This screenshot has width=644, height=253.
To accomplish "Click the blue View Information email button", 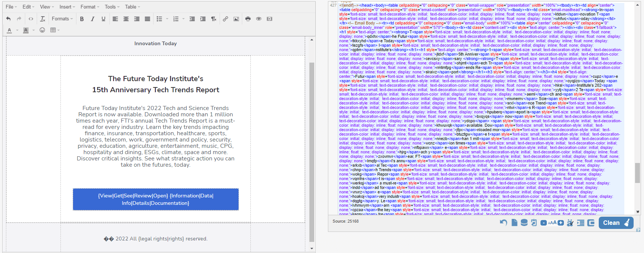I will tap(156, 199).
